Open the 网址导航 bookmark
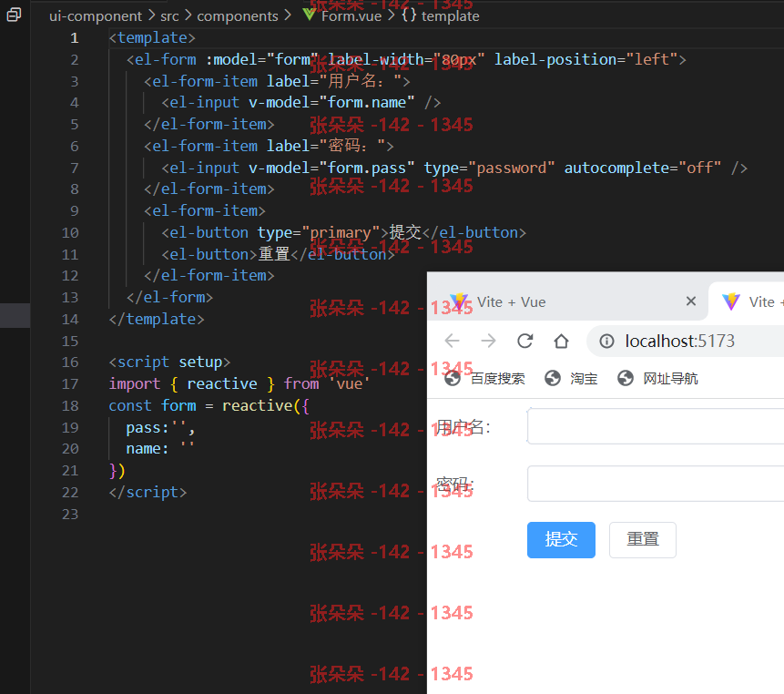784x694 pixels. pyautogui.click(x=658, y=379)
